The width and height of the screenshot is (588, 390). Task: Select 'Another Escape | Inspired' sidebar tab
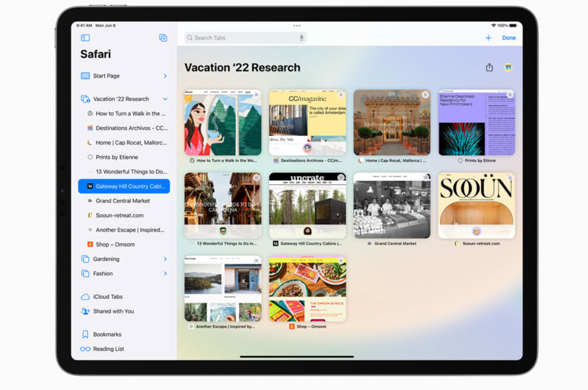(x=124, y=230)
